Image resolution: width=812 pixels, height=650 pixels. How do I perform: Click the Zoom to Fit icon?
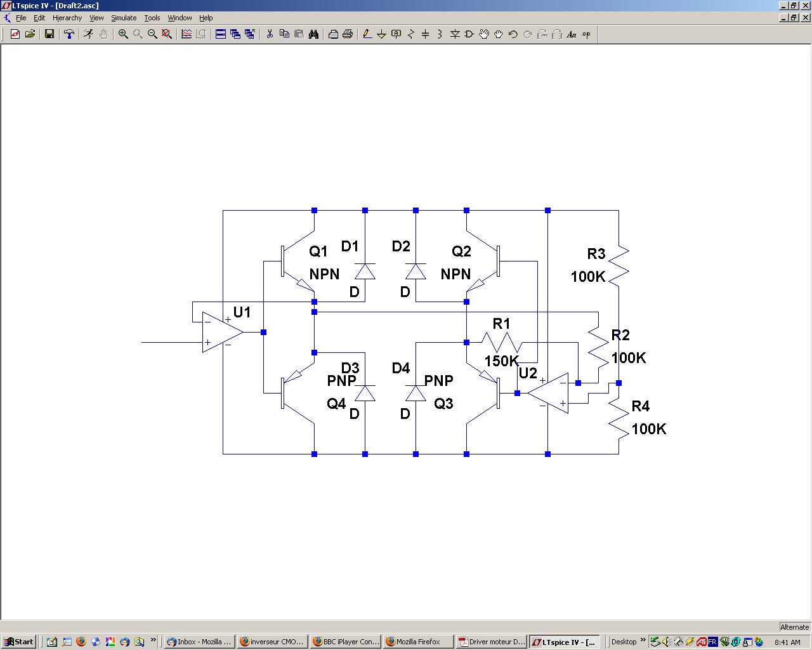click(x=167, y=34)
